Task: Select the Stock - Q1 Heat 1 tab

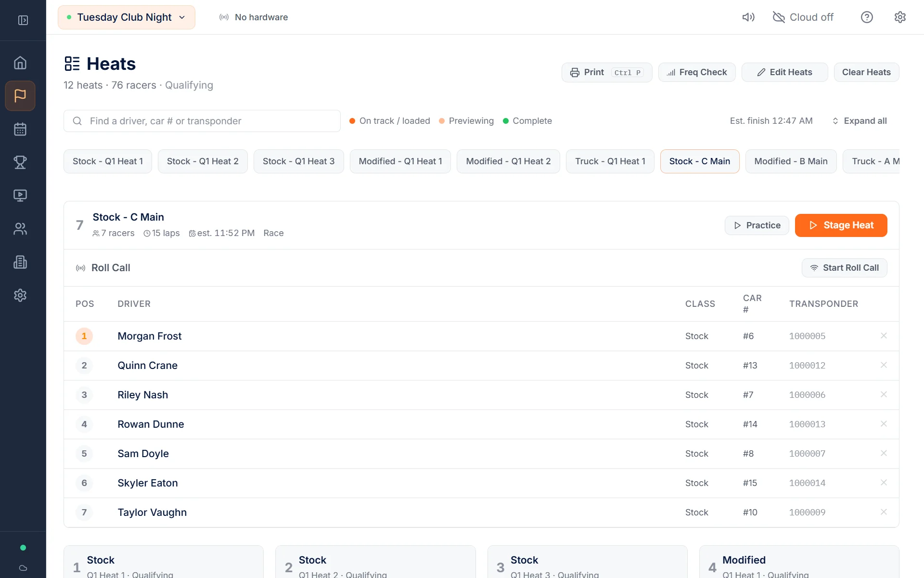Action: tap(108, 161)
